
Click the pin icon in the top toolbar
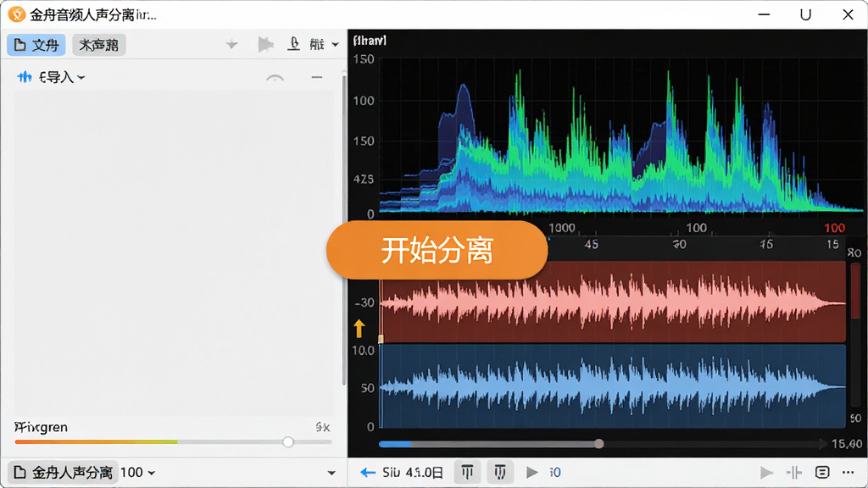232,44
